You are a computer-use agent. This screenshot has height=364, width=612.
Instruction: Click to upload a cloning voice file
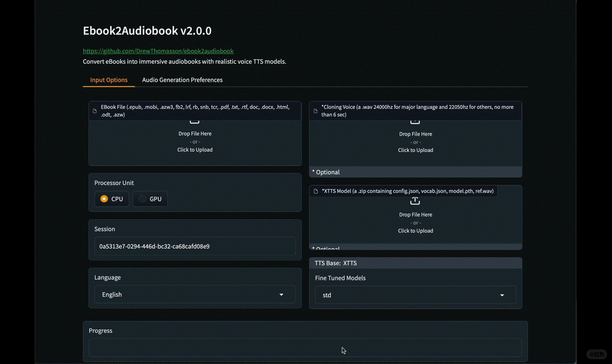coord(415,150)
